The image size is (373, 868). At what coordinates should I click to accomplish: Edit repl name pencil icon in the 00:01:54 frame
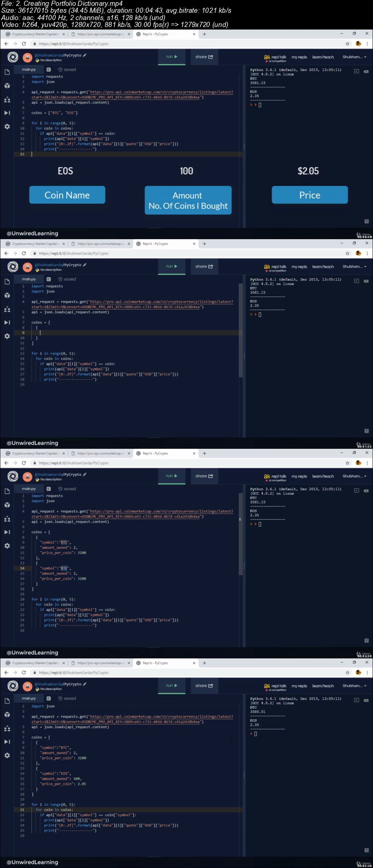(x=85, y=265)
